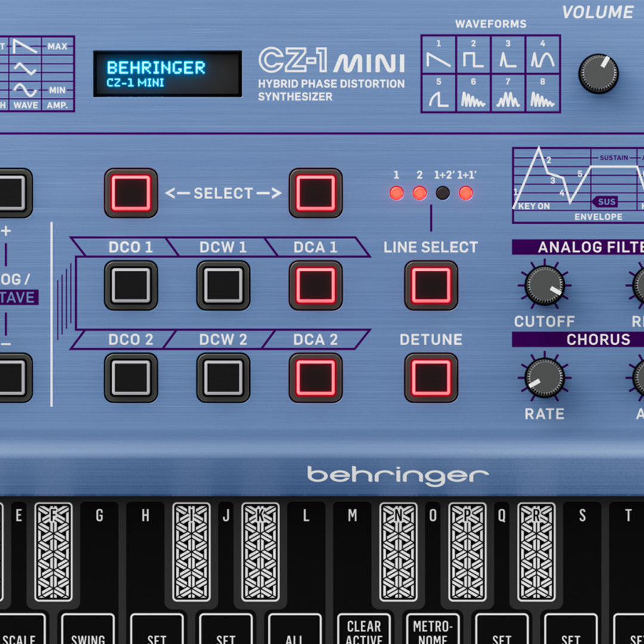Image resolution: width=644 pixels, height=644 pixels.
Task: Click the unlit 1+2' LED indicator
Action: [442, 193]
